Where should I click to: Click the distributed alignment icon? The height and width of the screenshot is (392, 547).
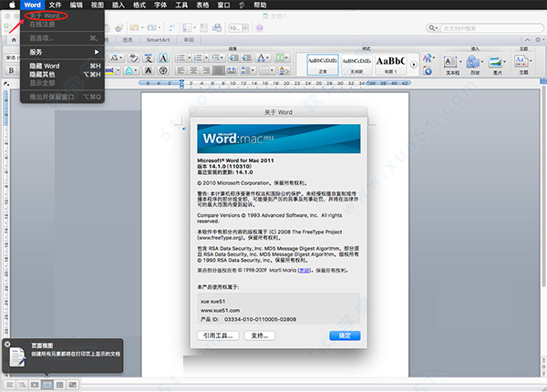point(232,70)
